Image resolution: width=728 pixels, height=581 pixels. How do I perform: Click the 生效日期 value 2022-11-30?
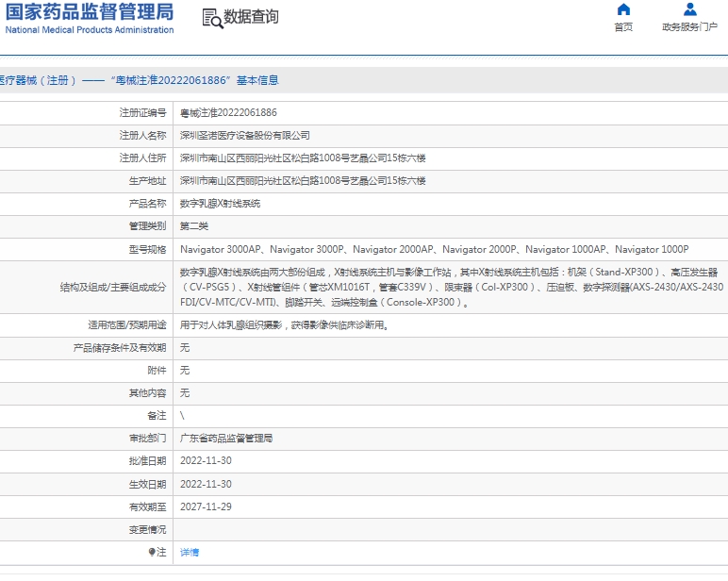pyautogui.click(x=206, y=484)
